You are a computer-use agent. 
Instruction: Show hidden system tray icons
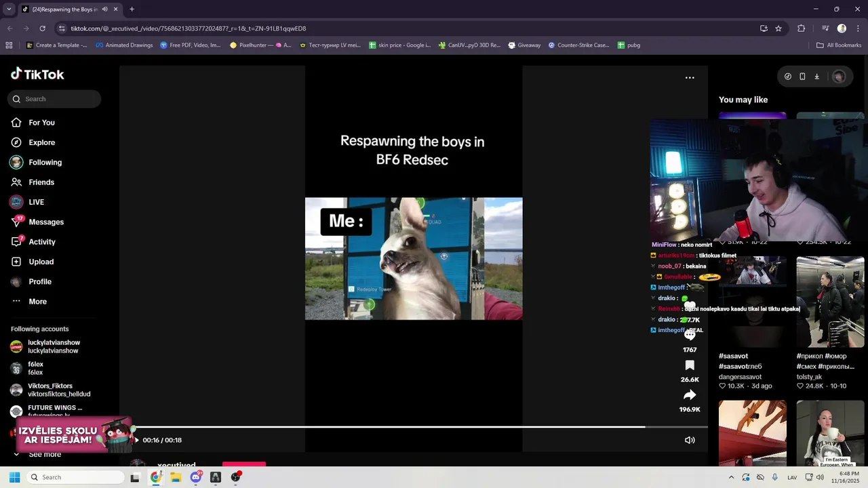[731, 477]
